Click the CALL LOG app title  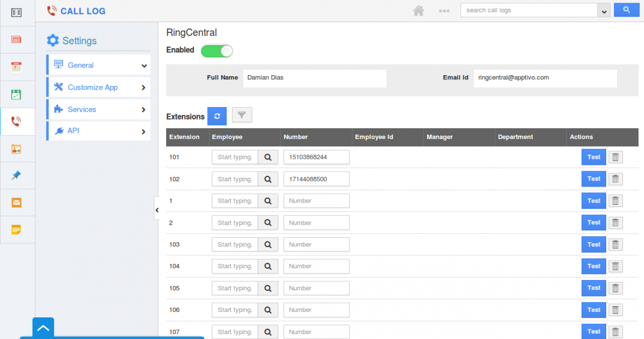83,11
